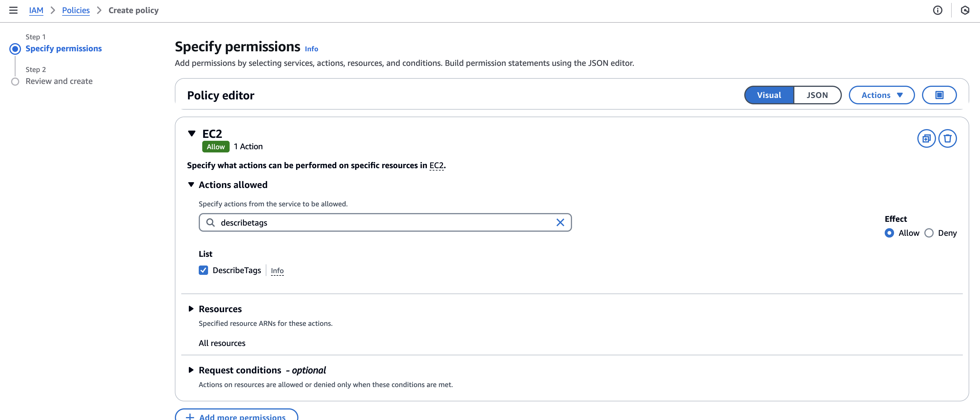Uncheck the DescribeTags checkbox
Screen dimensions: 980x420
(x=203, y=270)
